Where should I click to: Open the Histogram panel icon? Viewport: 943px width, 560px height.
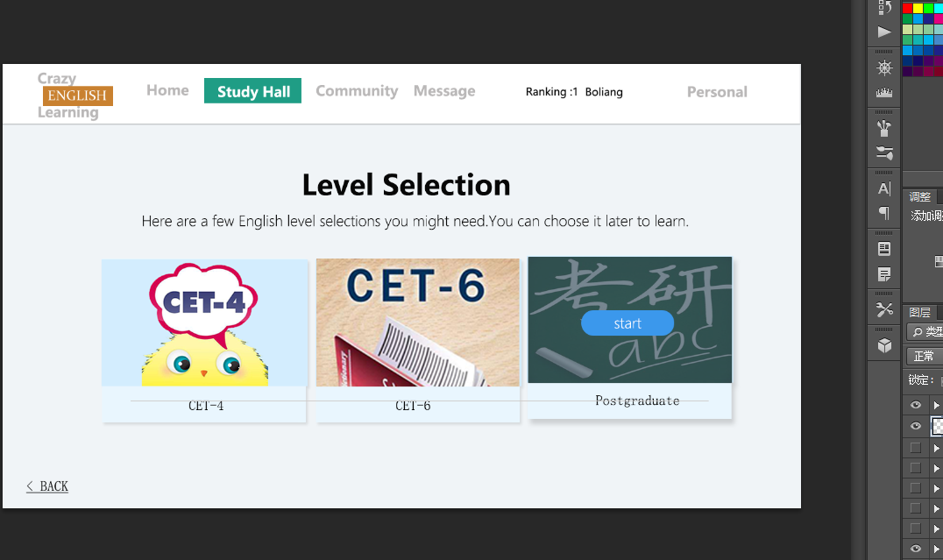click(884, 92)
